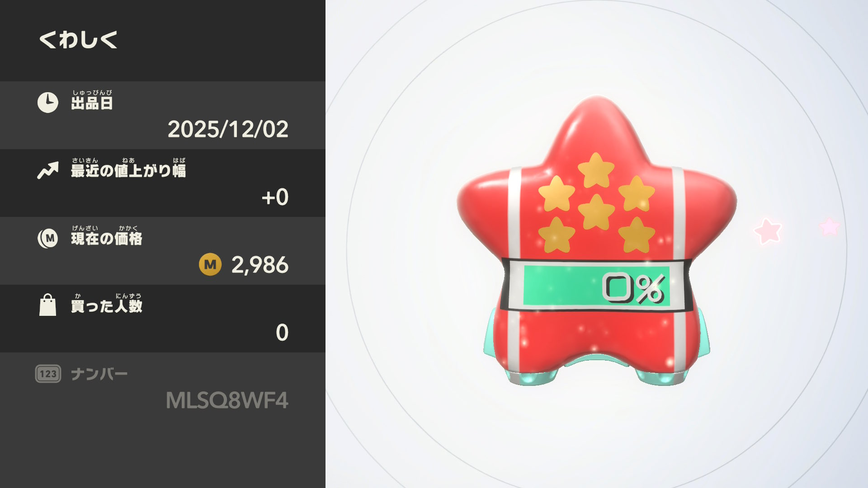868x488 pixels.
Task: Click the green 0% progress bar
Action: click(x=596, y=286)
